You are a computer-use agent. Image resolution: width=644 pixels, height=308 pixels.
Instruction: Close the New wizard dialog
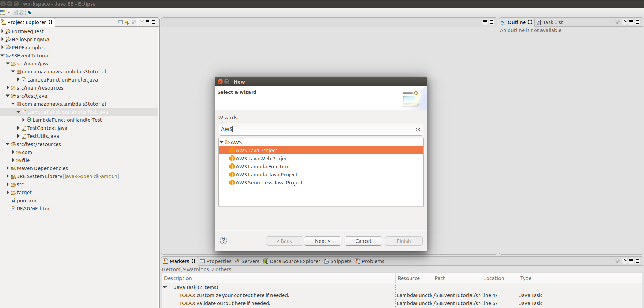pos(220,82)
